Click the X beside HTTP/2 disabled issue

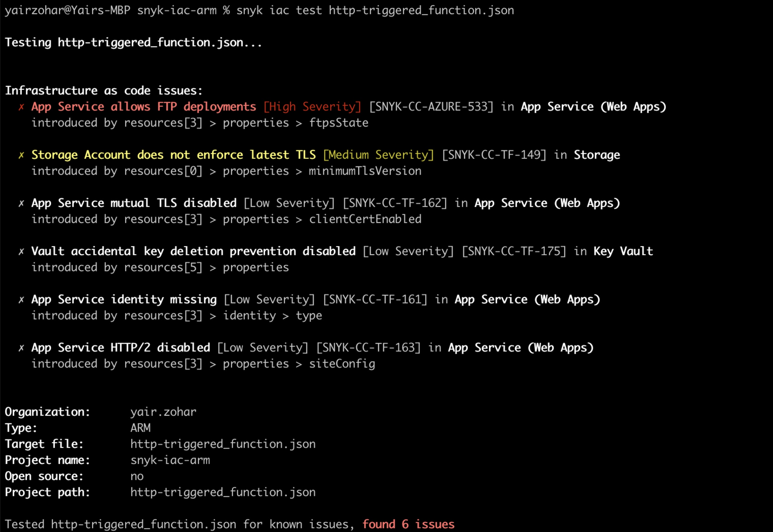coord(21,348)
